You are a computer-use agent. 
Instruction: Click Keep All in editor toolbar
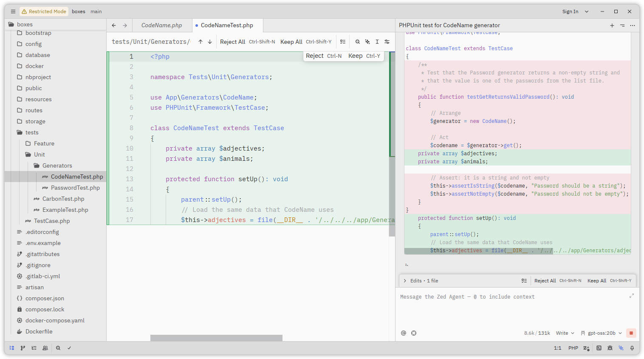coord(291,42)
